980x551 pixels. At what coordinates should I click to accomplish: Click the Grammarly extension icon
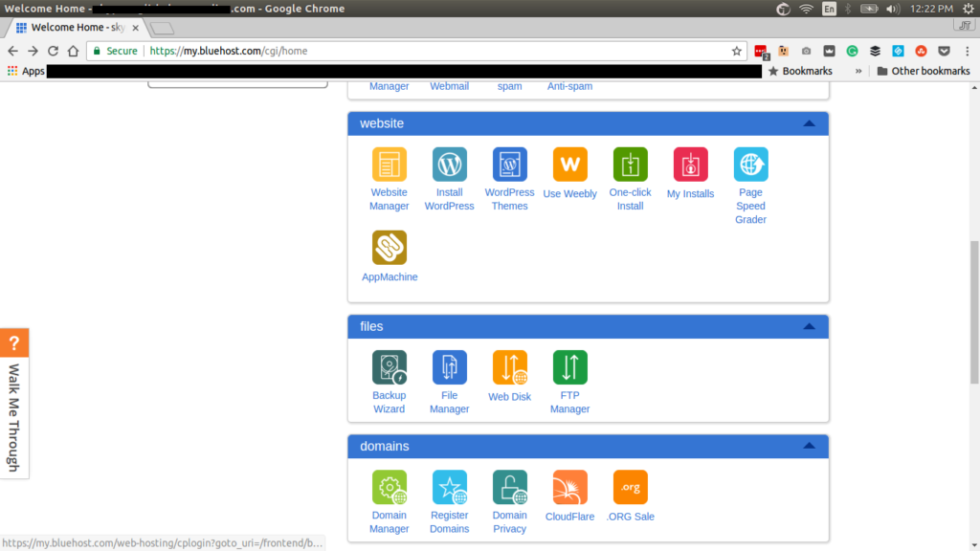pyautogui.click(x=852, y=52)
